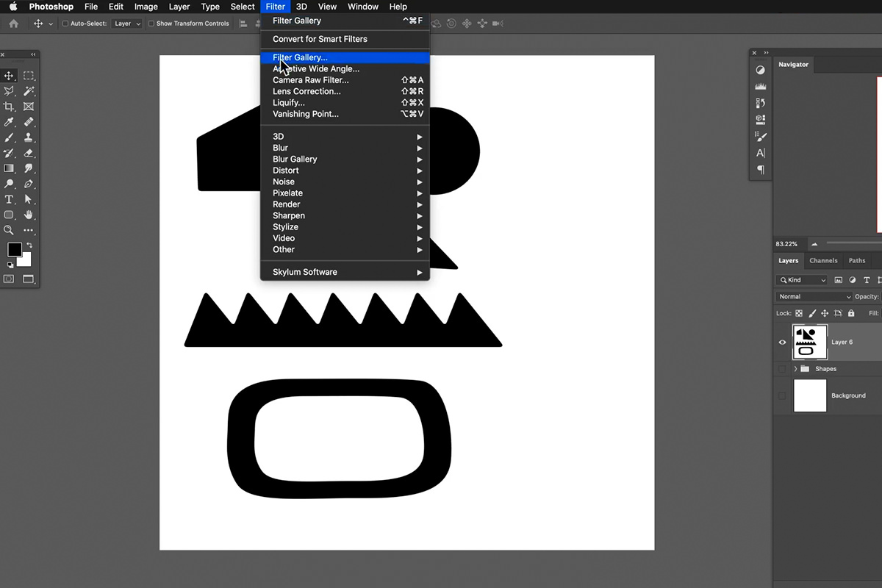Show the Background layer visibility box
This screenshot has width=882, height=588.
pyautogui.click(x=782, y=395)
